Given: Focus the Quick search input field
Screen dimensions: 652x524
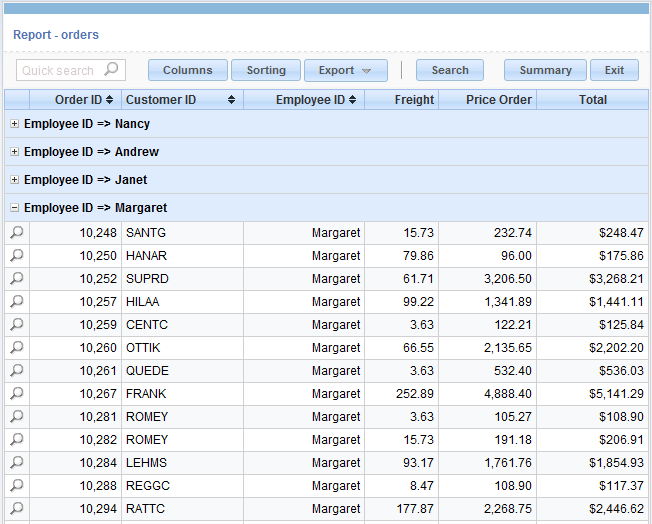Looking at the screenshot, I should click(59, 70).
